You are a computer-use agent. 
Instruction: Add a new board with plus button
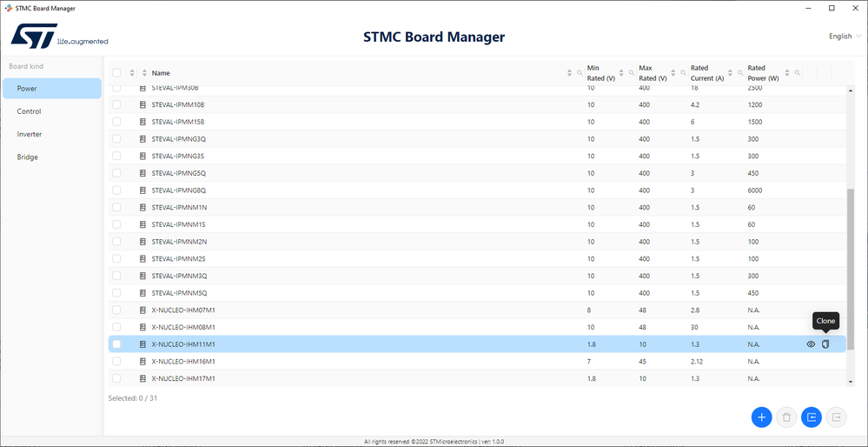pos(761,417)
